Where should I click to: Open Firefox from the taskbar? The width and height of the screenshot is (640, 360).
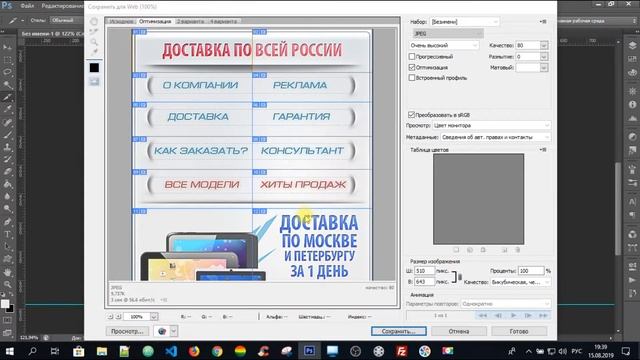click(194, 351)
